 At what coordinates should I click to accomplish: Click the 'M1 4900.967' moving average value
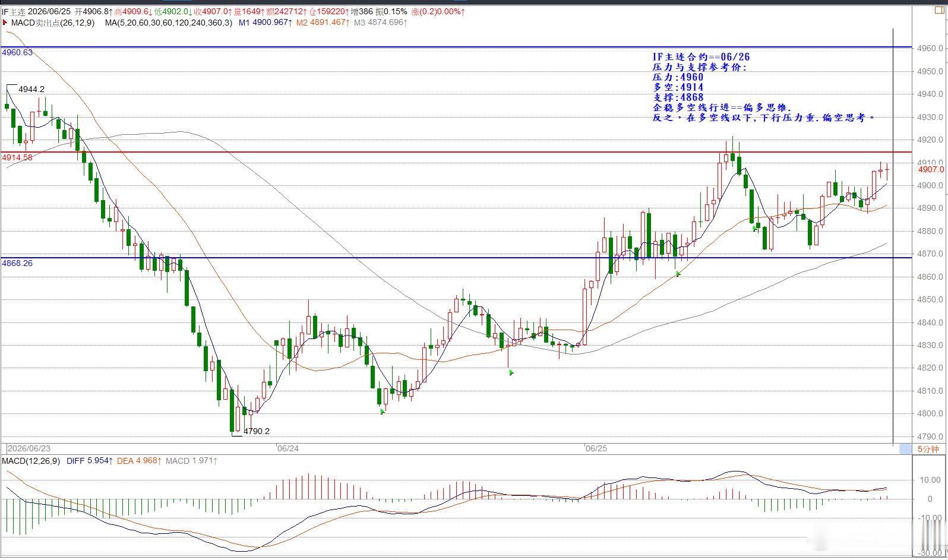pyautogui.click(x=266, y=23)
